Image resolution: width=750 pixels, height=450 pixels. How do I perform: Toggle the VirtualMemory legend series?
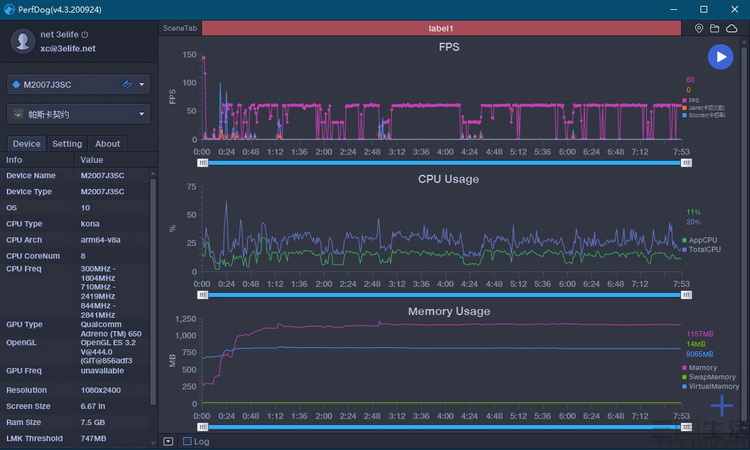(x=710, y=386)
